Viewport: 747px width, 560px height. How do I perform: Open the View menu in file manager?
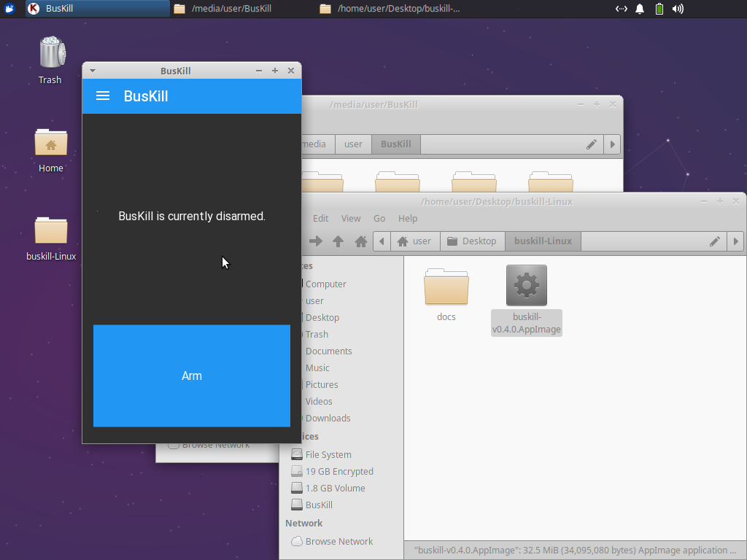pos(351,218)
